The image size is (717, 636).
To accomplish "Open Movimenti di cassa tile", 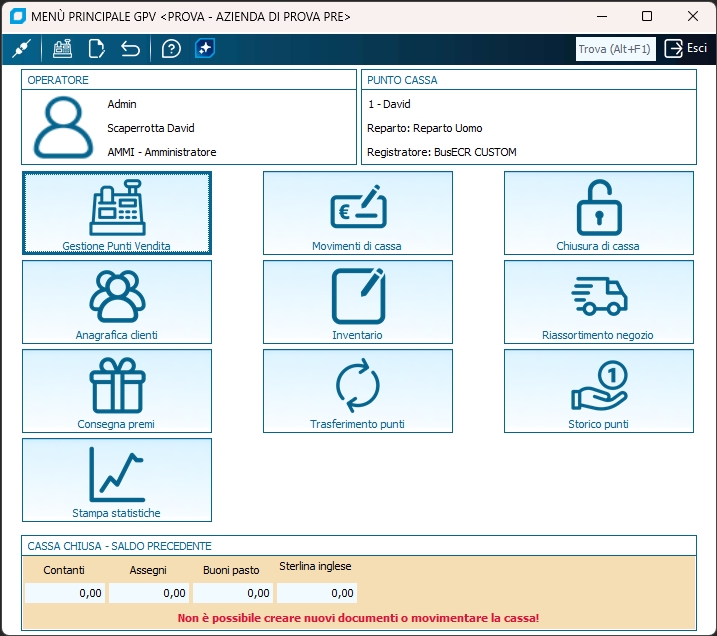I will [357, 213].
